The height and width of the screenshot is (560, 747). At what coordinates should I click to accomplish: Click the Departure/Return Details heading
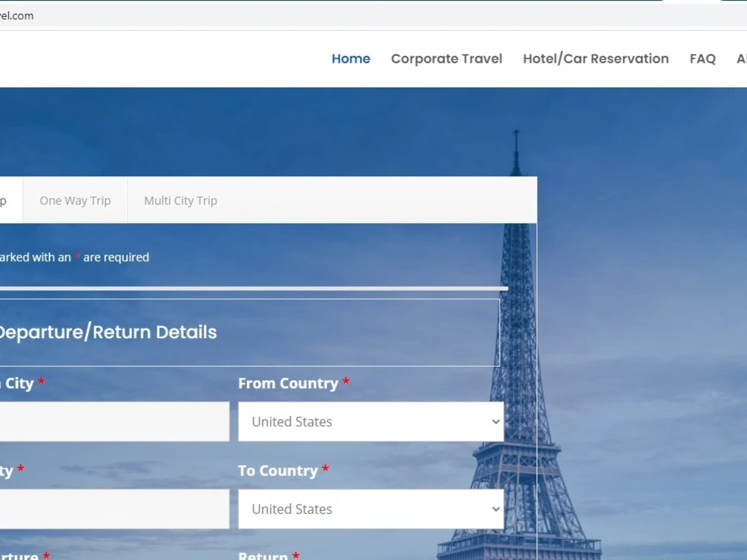108,332
